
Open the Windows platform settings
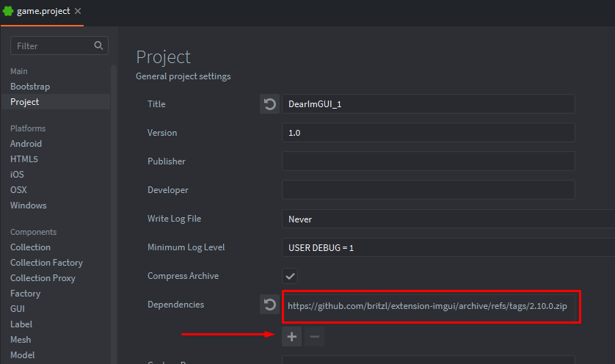28,205
